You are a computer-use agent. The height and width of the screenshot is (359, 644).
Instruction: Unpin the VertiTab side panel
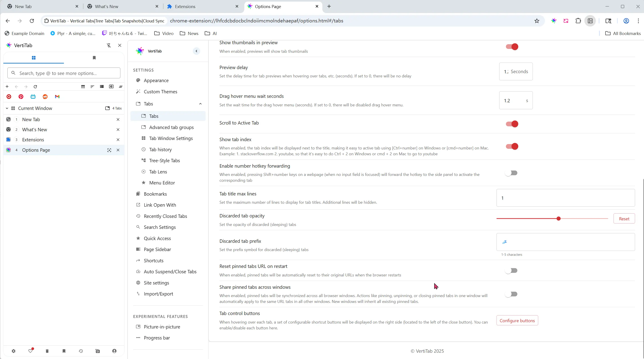click(x=109, y=45)
